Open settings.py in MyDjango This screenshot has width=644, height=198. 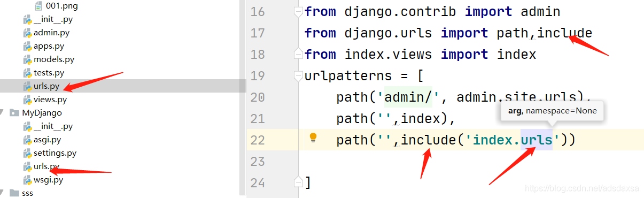coord(55,153)
